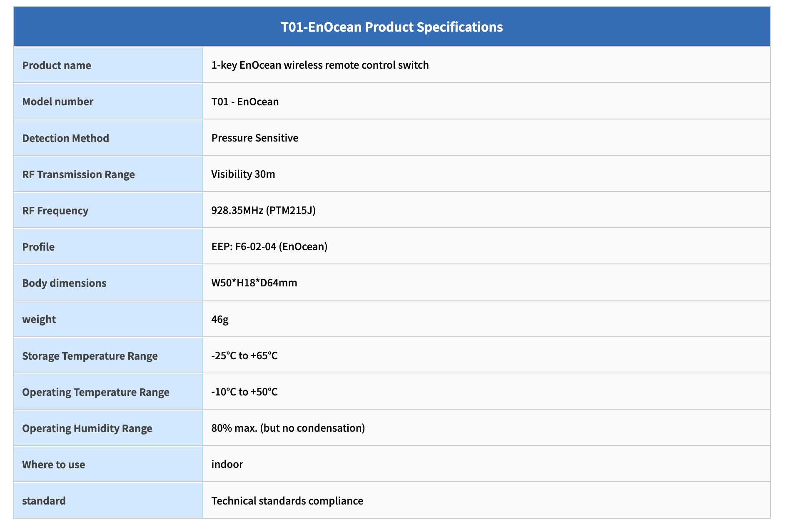Select the 'weight' label cell
788x532 pixels.
point(108,319)
